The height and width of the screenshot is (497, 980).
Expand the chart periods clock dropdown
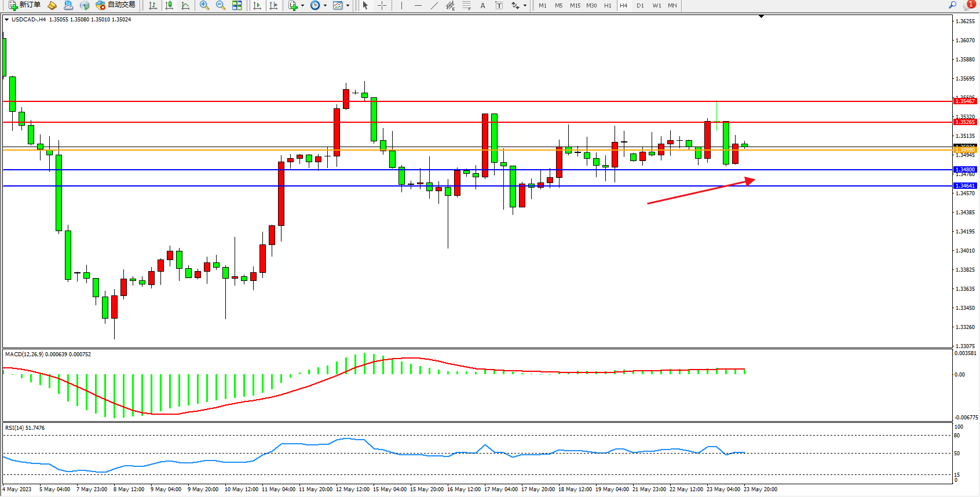(325, 5)
